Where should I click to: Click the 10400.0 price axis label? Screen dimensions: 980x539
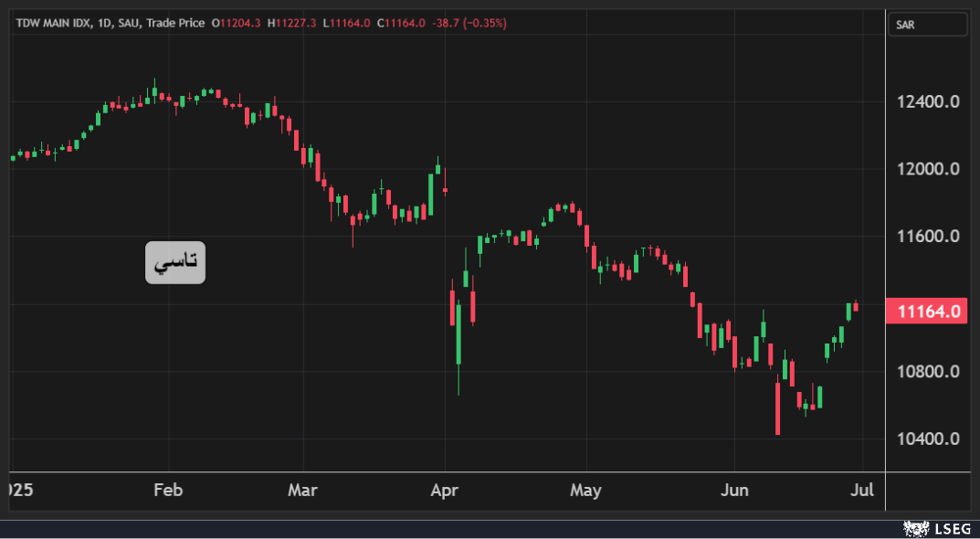[x=927, y=439]
